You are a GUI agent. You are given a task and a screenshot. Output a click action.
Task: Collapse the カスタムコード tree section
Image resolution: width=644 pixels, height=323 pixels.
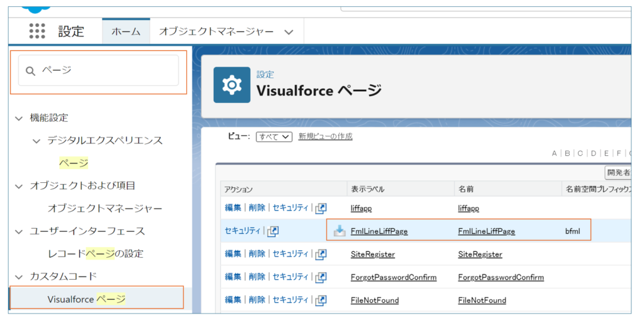point(19,276)
